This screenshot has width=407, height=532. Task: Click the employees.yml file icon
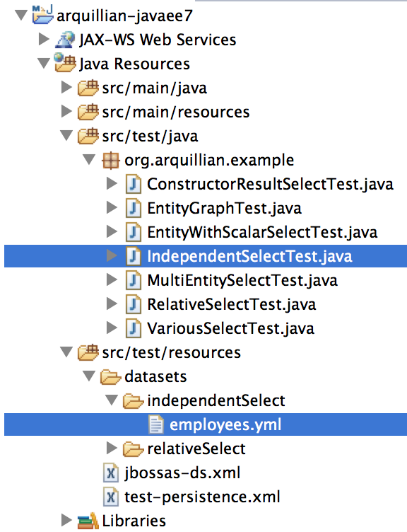pyautogui.click(x=155, y=424)
